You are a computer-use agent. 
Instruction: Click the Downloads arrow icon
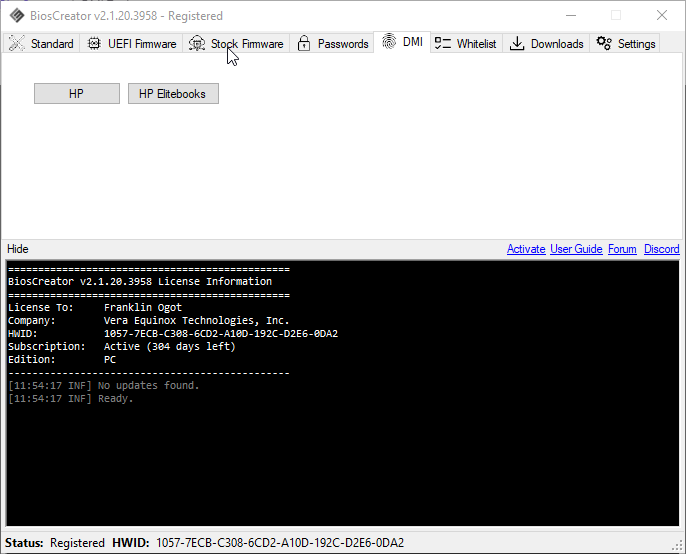point(517,43)
